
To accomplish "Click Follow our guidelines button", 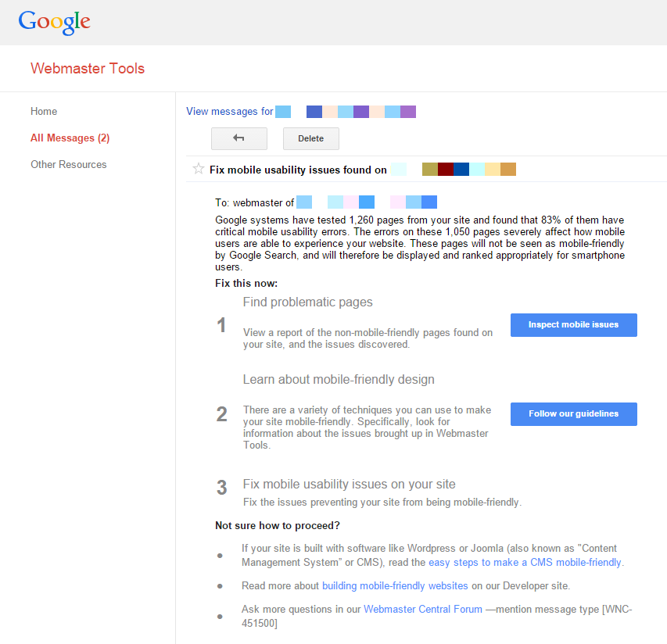I will 573,414.
